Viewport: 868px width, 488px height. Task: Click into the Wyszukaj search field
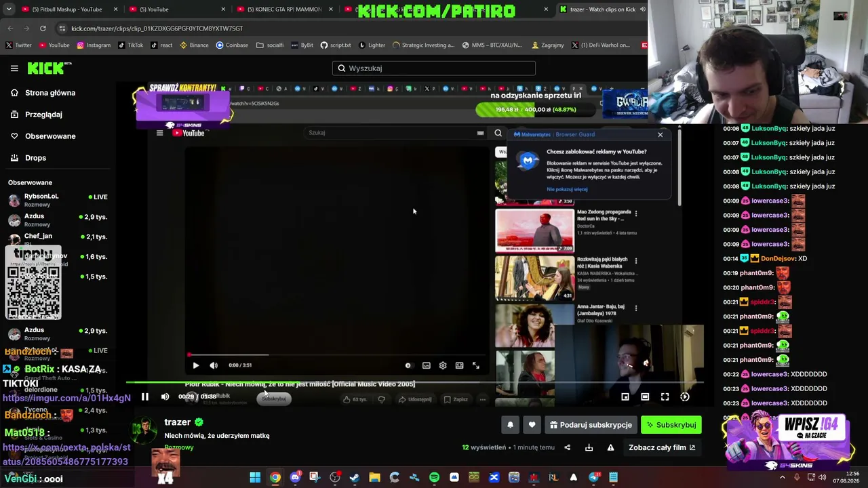(434, 68)
